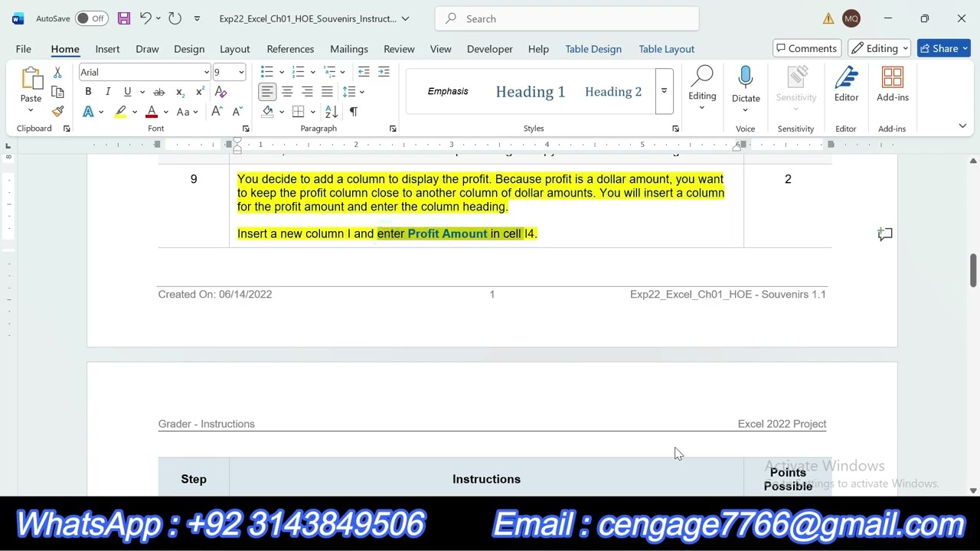980x551 pixels.
Task: Toggle Show/Hide paragraph marks
Action: tap(354, 112)
